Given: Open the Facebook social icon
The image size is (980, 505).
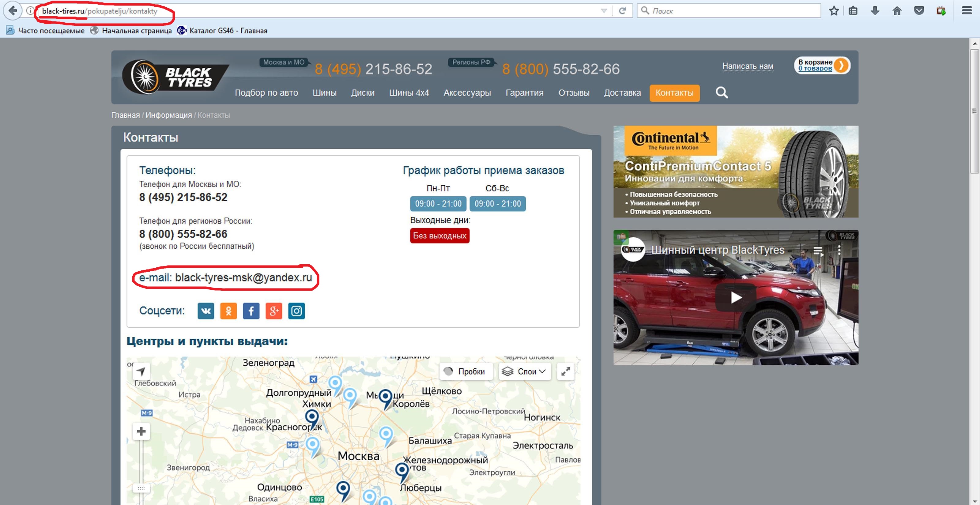Looking at the screenshot, I should (251, 311).
